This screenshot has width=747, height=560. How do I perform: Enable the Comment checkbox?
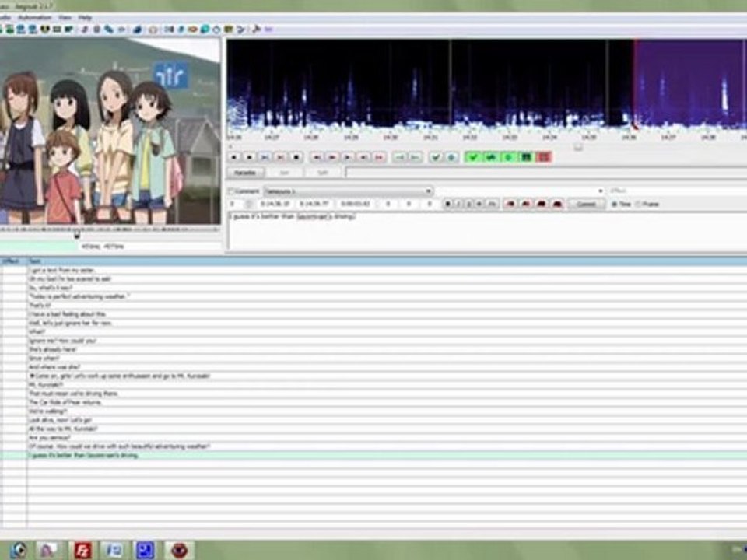pyautogui.click(x=232, y=191)
